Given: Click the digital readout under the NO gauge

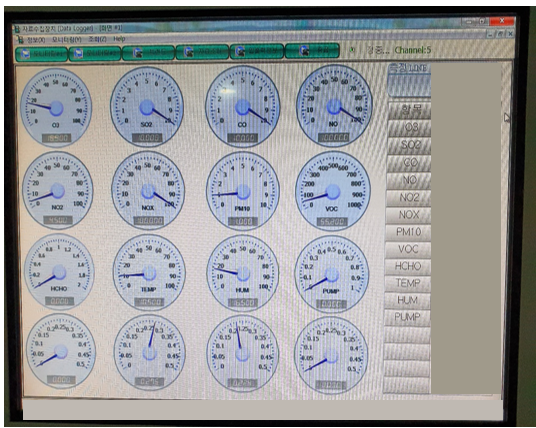Looking at the screenshot, I should [x=334, y=137].
